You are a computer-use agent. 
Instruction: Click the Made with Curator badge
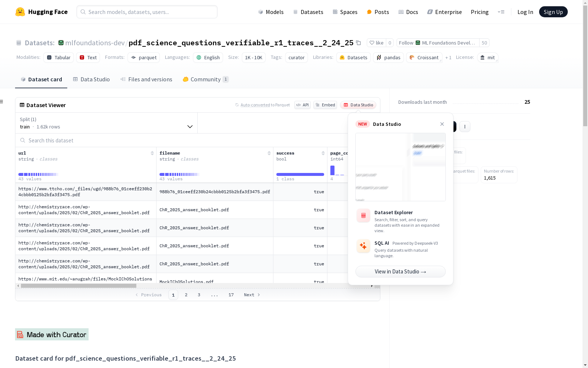click(x=52, y=334)
